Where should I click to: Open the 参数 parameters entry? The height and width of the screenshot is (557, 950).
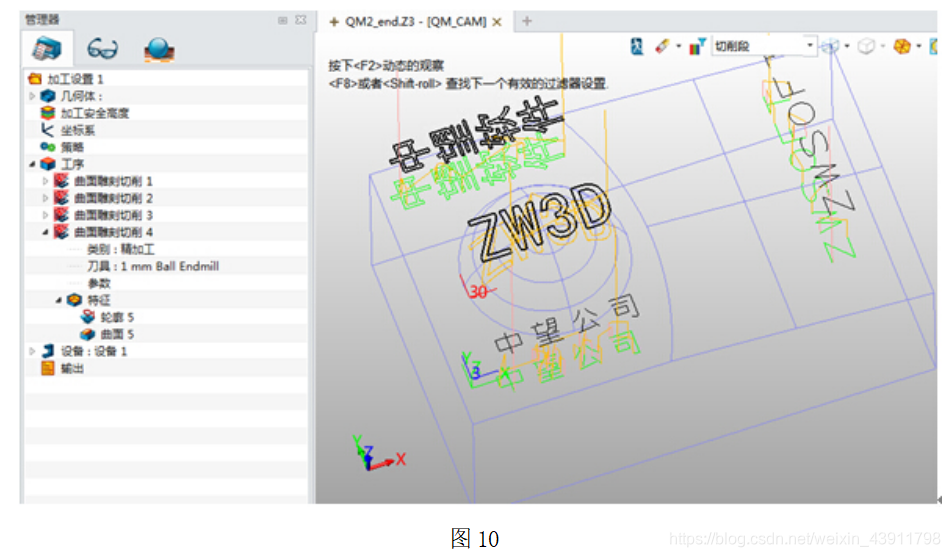(x=99, y=283)
